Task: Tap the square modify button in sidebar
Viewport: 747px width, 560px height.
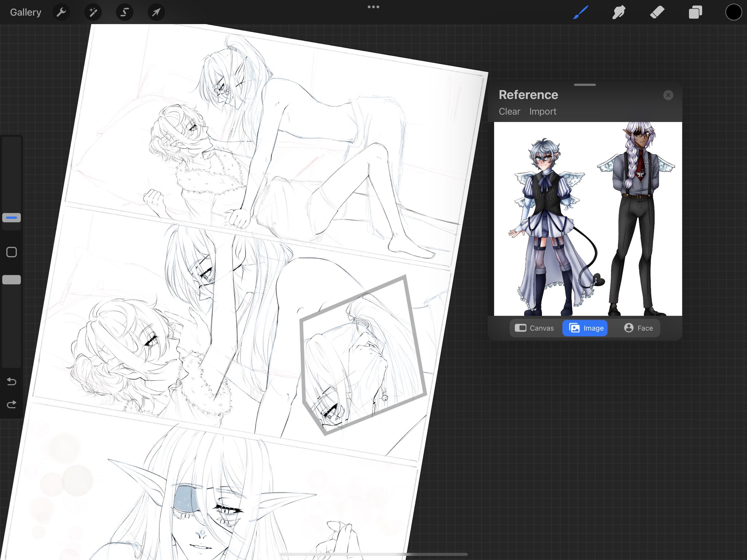Action: 12,252
